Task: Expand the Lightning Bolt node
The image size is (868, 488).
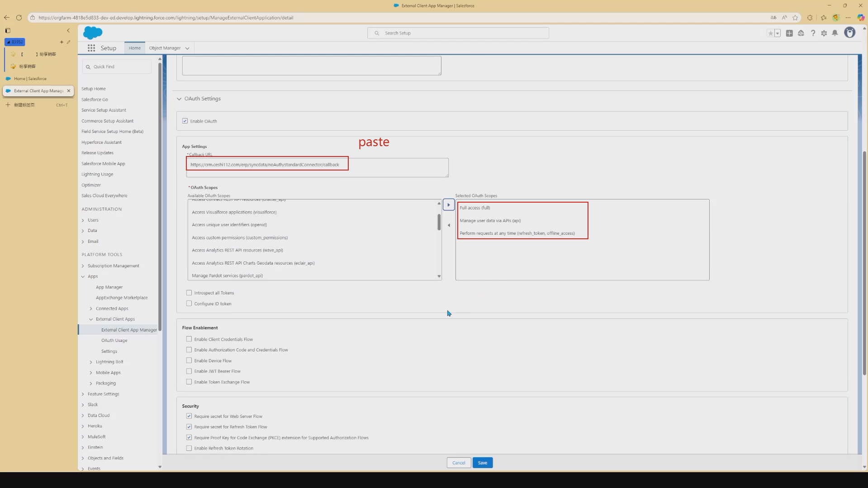Action: click(x=91, y=362)
